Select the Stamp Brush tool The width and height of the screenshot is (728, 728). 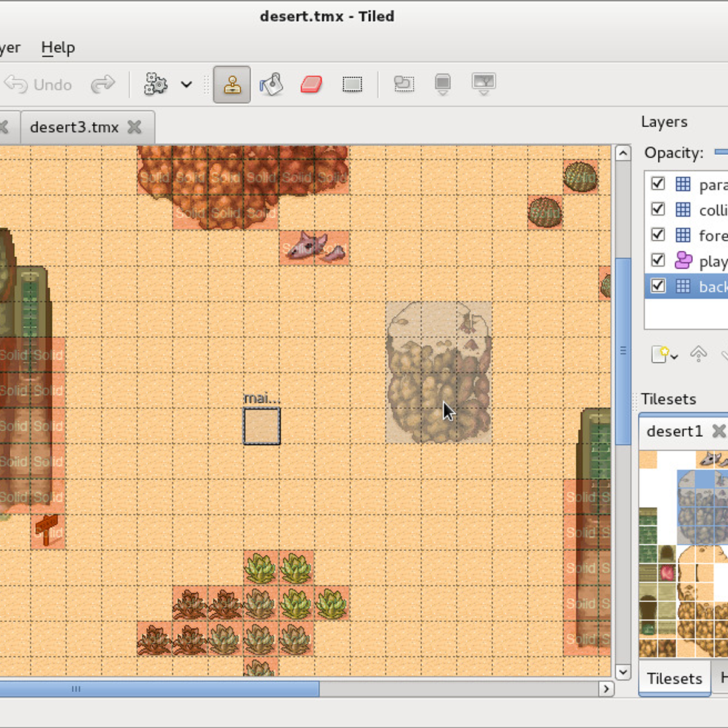232,84
